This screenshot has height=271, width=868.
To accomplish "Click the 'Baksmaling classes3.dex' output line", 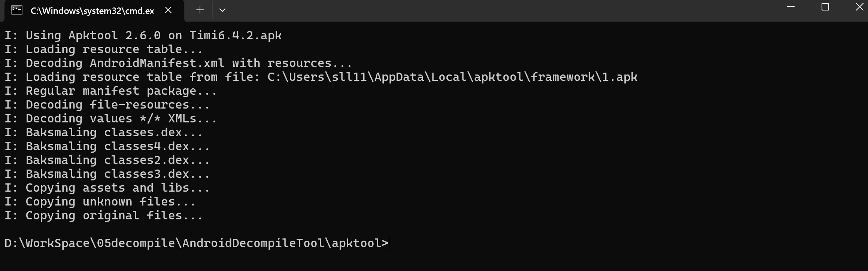I will click(x=107, y=174).
